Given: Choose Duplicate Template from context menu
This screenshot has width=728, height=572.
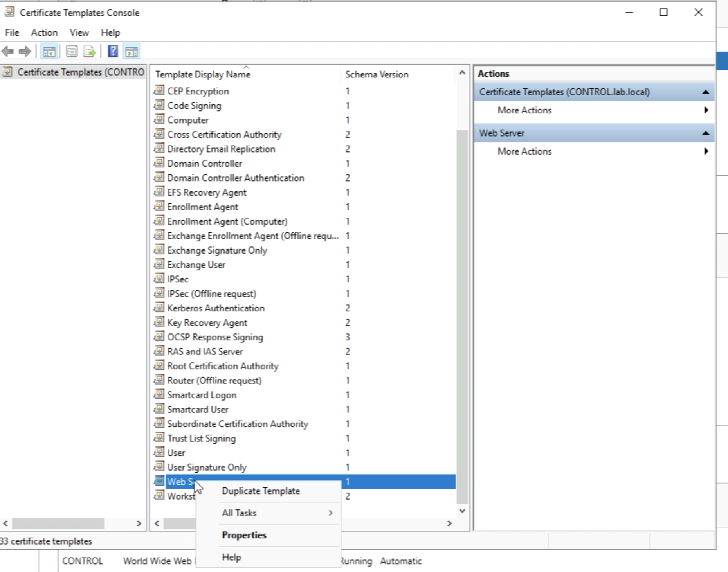Looking at the screenshot, I should pyautogui.click(x=261, y=491).
